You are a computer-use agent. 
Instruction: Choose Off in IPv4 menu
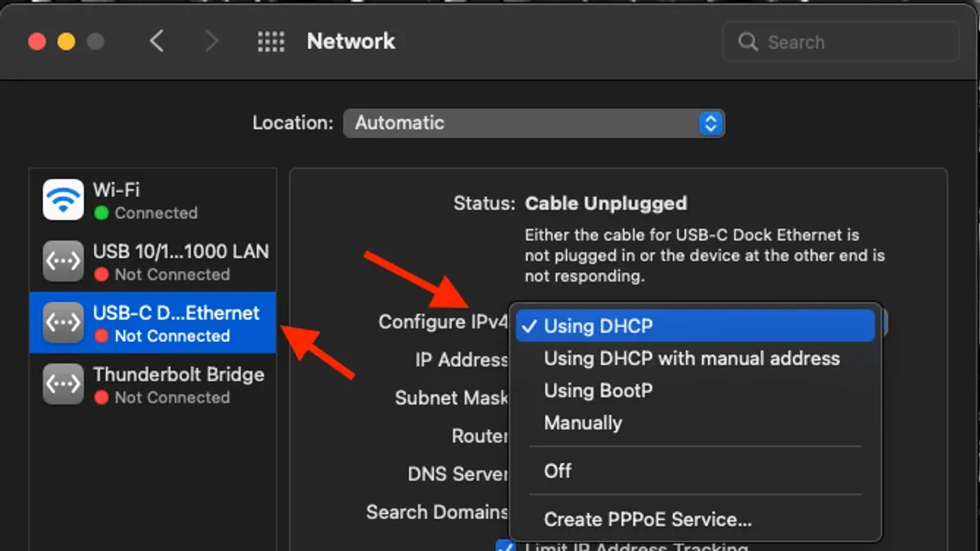point(695,470)
